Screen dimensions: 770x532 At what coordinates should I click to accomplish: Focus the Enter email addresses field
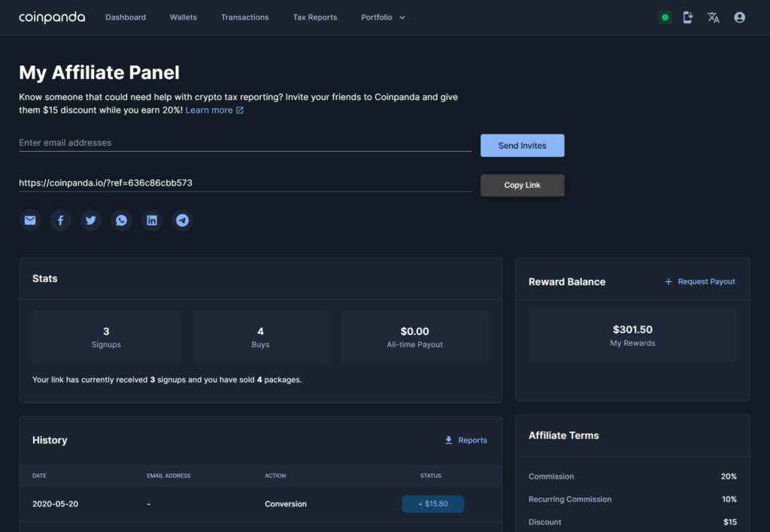pos(245,143)
